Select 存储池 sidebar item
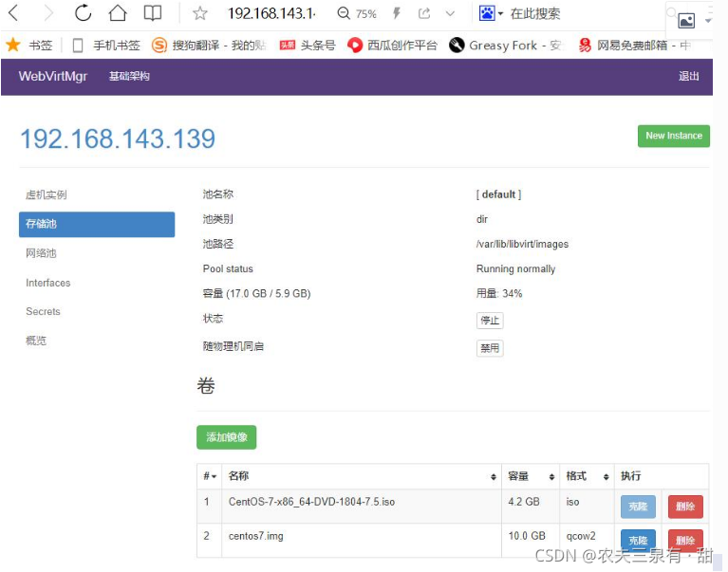728x572 pixels. coord(97,224)
